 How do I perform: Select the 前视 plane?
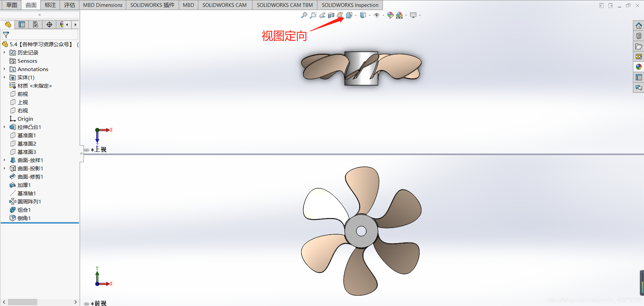(x=19, y=94)
